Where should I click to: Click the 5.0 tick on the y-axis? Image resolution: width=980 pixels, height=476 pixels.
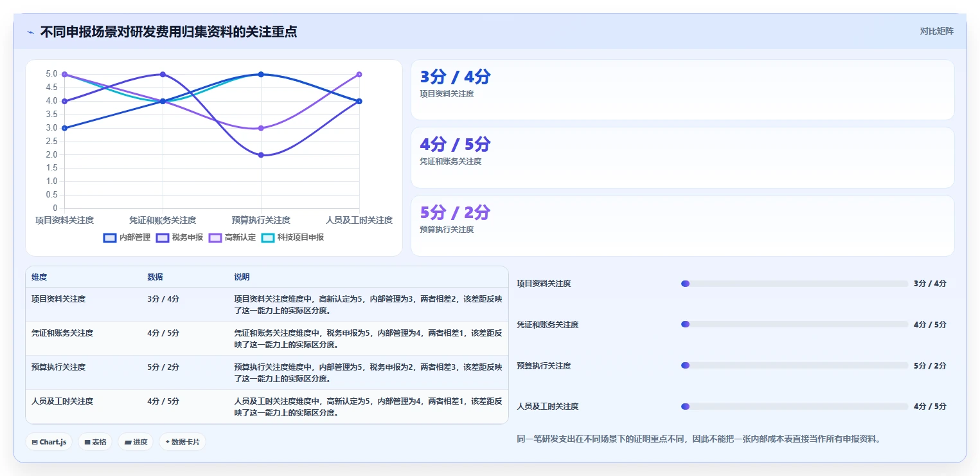51,74
